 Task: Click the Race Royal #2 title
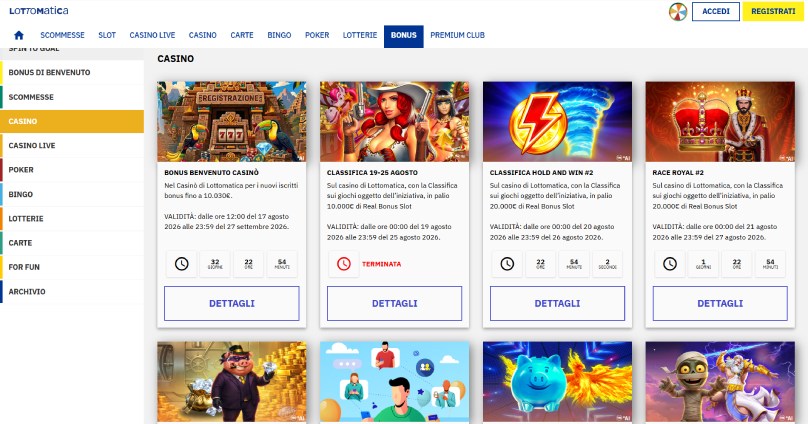(678, 173)
